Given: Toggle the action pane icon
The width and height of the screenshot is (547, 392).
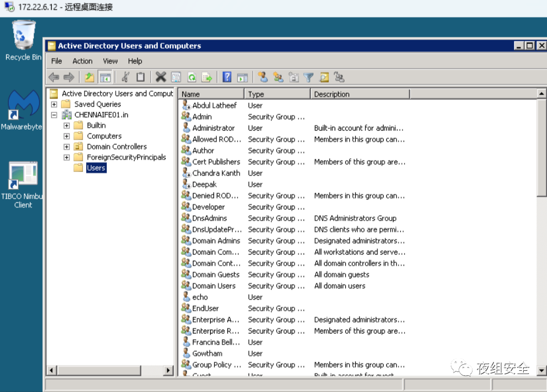Looking at the screenshot, I should coord(242,77).
